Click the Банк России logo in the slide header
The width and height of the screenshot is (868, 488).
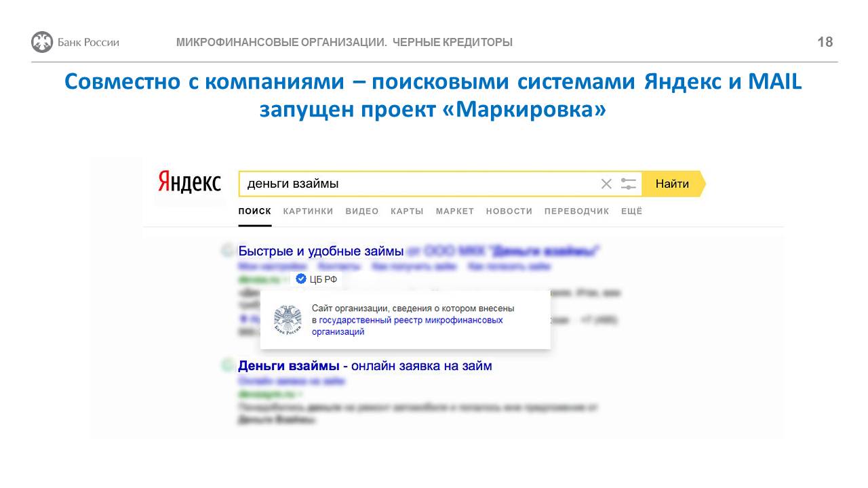(75, 42)
